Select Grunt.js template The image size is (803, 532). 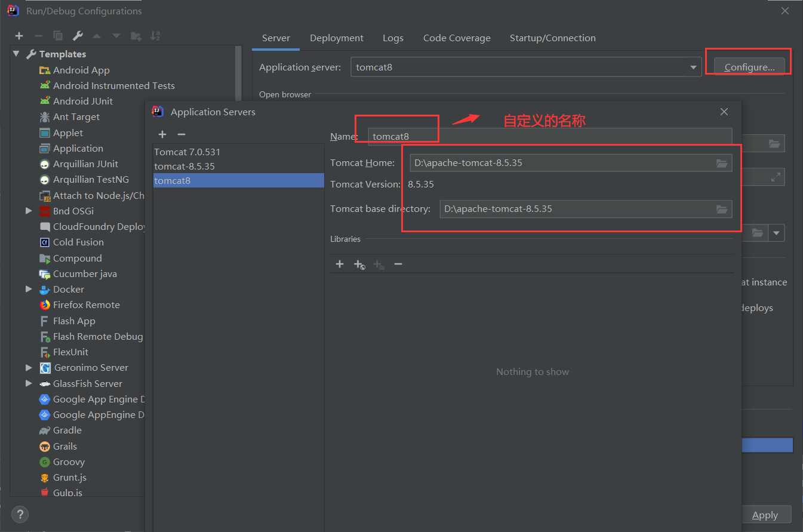tap(70, 477)
